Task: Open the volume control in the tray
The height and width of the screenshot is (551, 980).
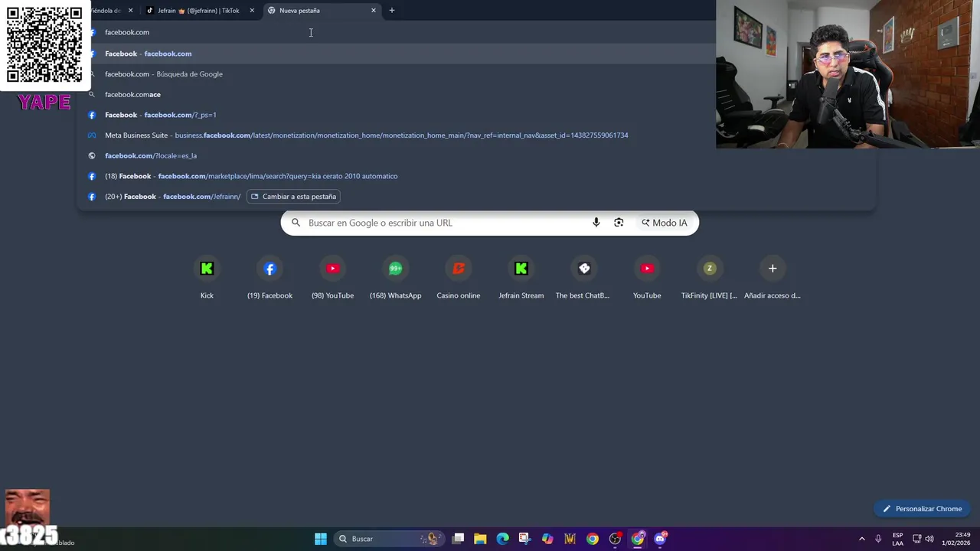Action: click(930, 539)
